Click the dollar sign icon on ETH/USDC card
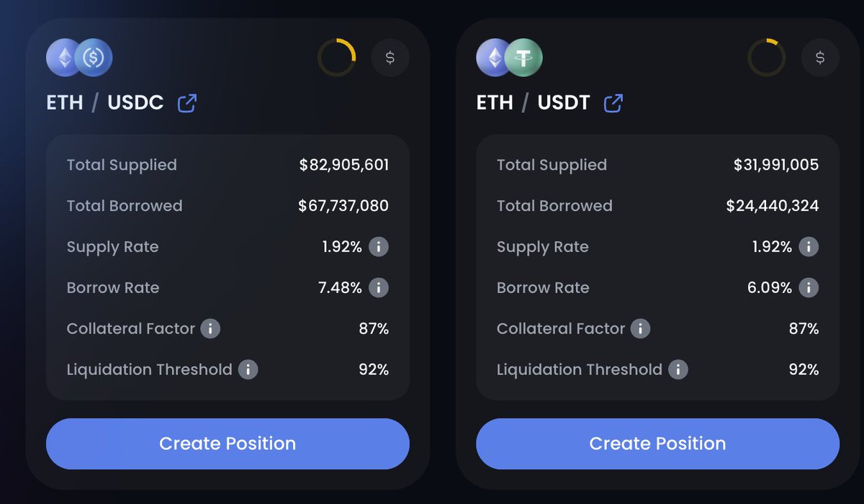The width and height of the screenshot is (864, 504). pos(390,58)
